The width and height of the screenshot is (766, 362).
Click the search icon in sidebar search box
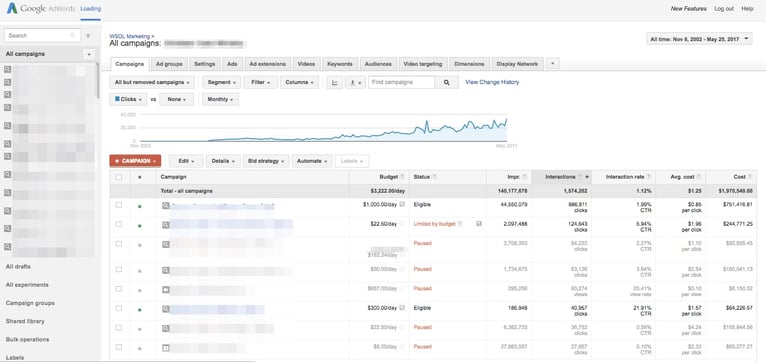tap(73, 36)
